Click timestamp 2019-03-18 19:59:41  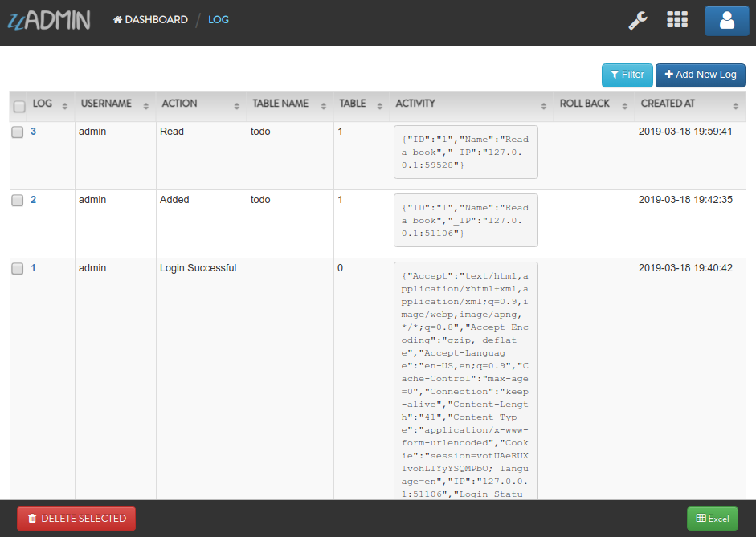click(x=685, y=132)
